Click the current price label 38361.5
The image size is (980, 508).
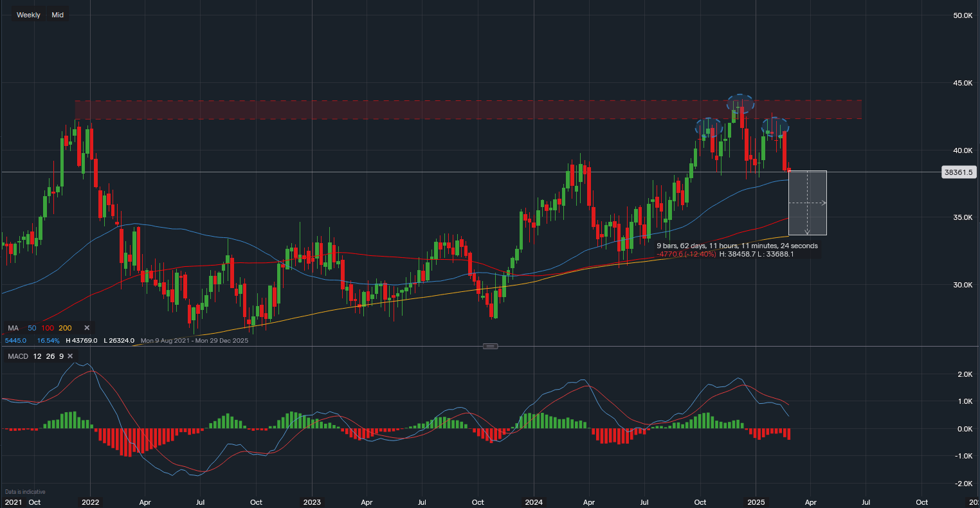tap(959, 172)
